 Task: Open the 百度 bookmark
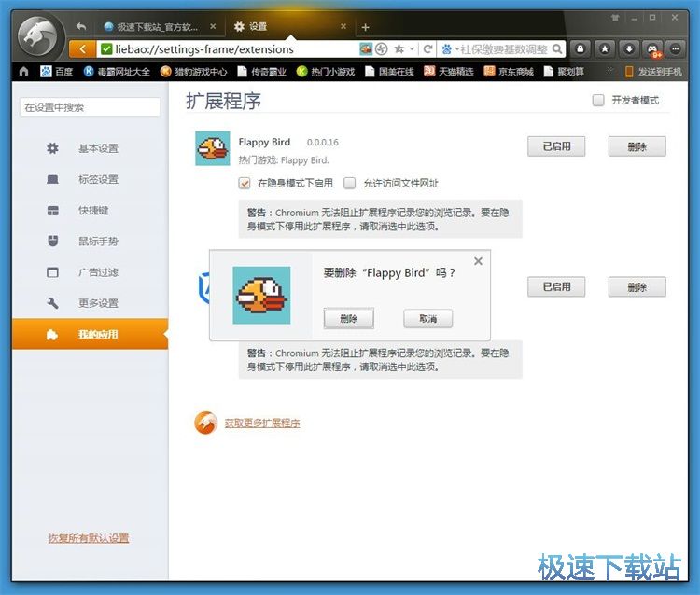click(56, 72)
